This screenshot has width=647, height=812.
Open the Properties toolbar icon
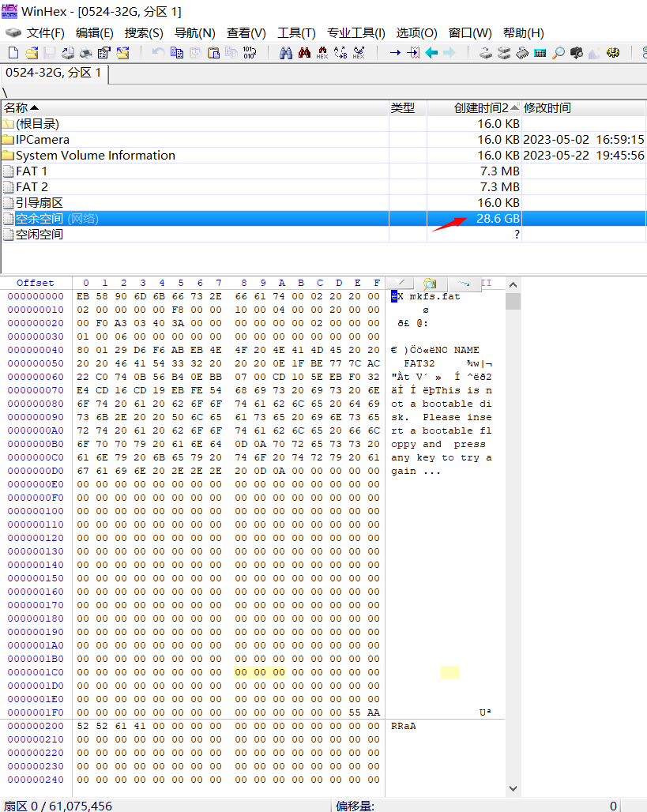click(x=104, y=53)
